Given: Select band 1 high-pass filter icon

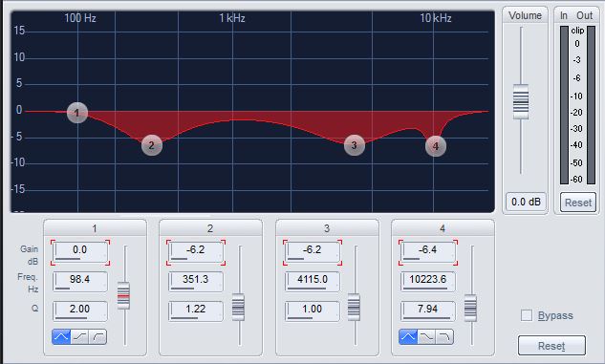Looking at the screenshot, I should [98, 337].
